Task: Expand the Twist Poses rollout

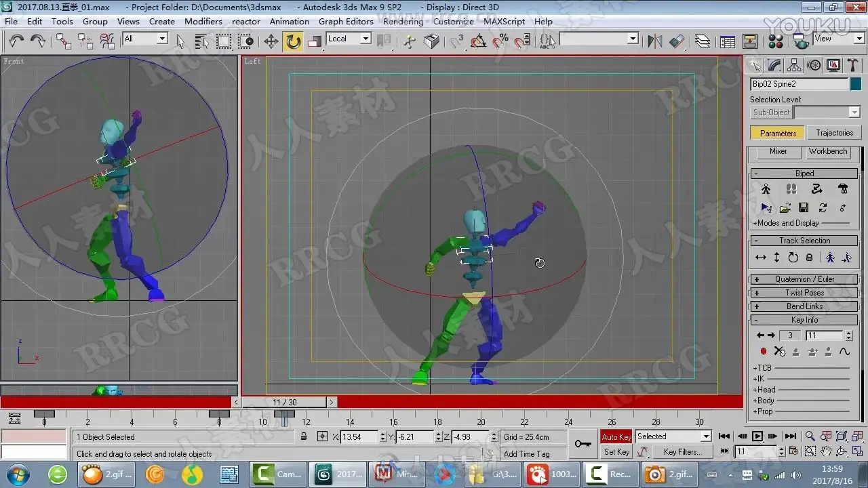Action: coord(804,293)
